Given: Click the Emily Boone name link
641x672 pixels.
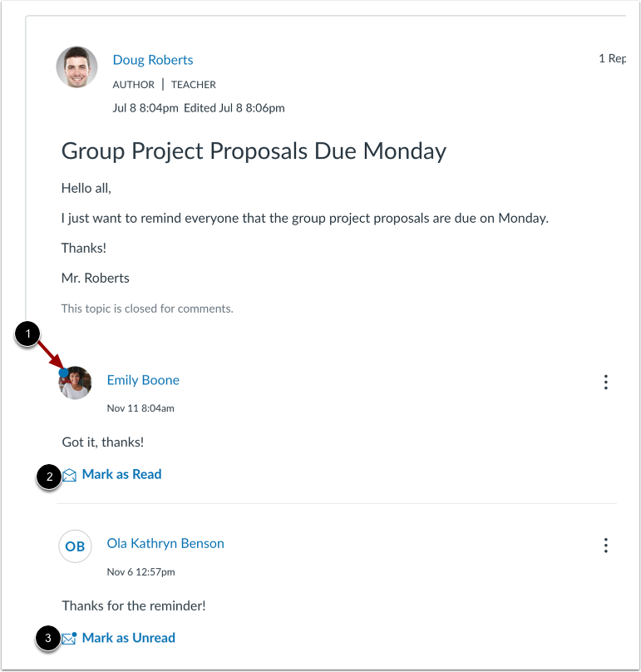Looking at the screenshot, I should coord(142,379).
